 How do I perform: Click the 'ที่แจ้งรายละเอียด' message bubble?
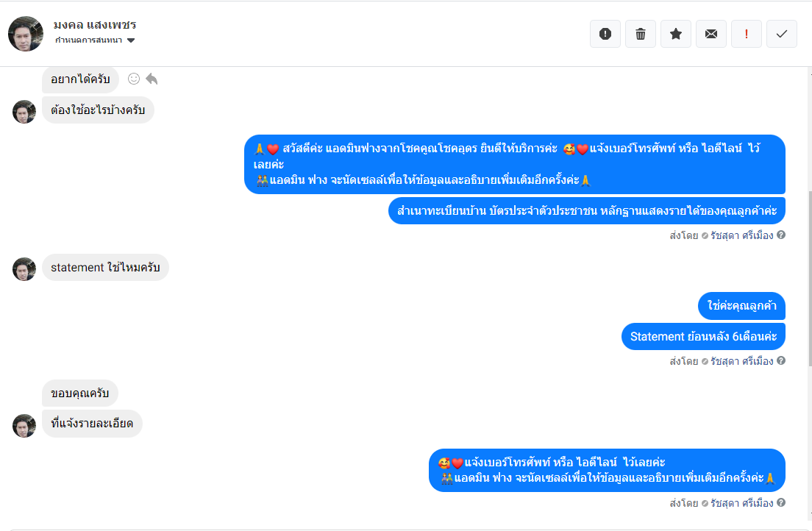pos(92,424)
